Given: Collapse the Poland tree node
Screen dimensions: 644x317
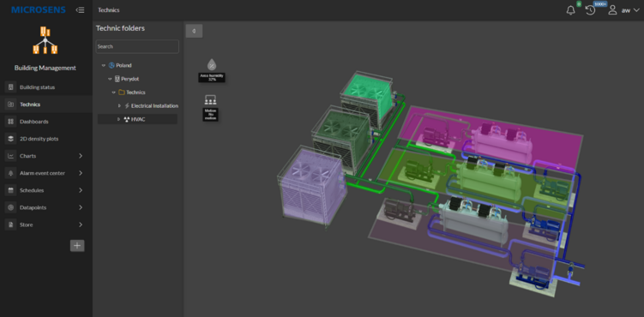Looking at the screenshot, I should (104, 65).
